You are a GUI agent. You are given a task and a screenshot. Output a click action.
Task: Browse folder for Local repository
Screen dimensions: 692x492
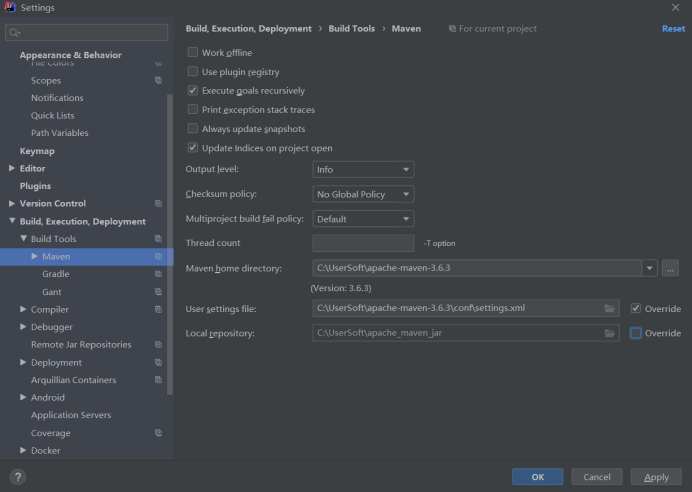(609, 333)
